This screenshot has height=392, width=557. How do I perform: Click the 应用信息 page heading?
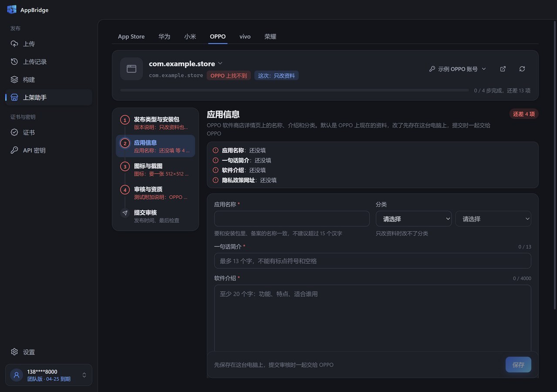(x=223, y=114)
